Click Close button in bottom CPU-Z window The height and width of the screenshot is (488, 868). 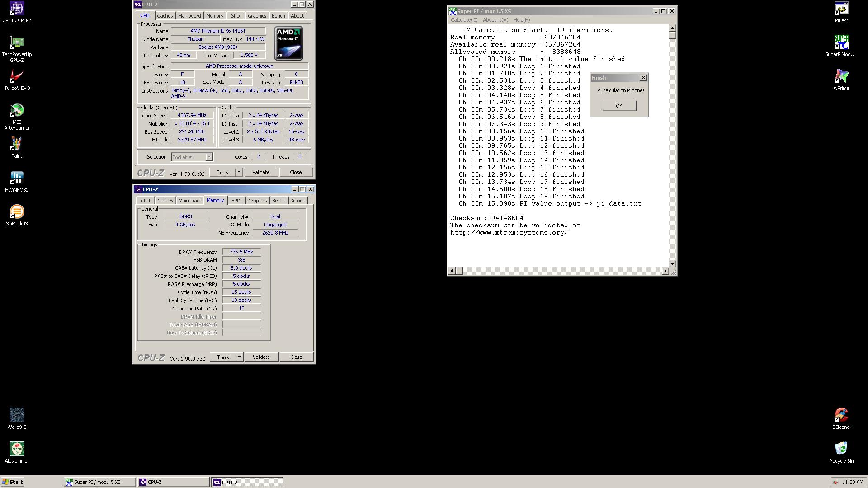click(296, 357)
